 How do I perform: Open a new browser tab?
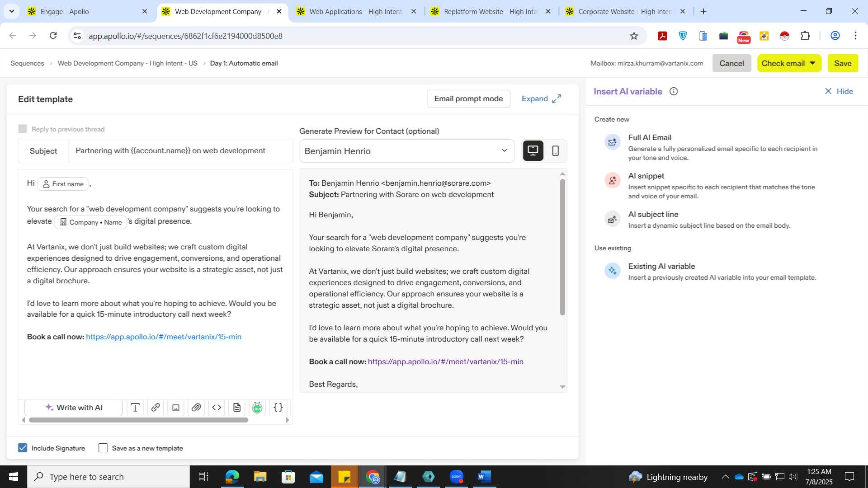pyautogui.click(x=703, y=11)
